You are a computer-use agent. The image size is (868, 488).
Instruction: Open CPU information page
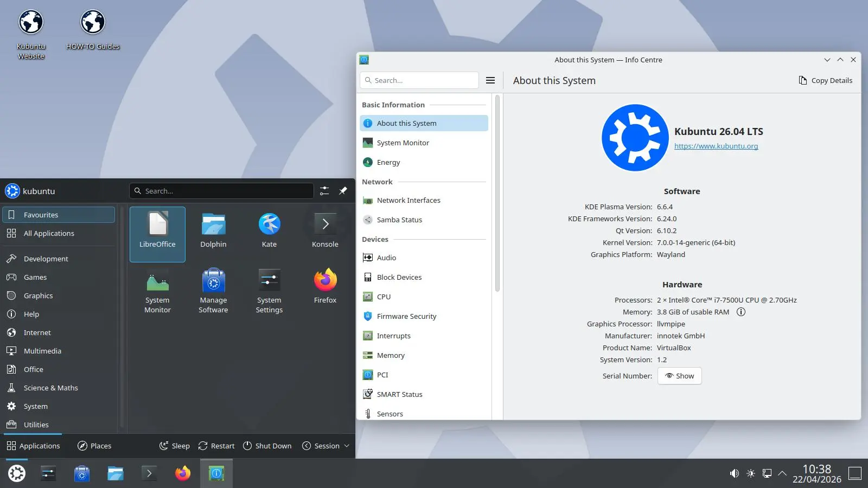pyautogui.click(x=424, y=297)
